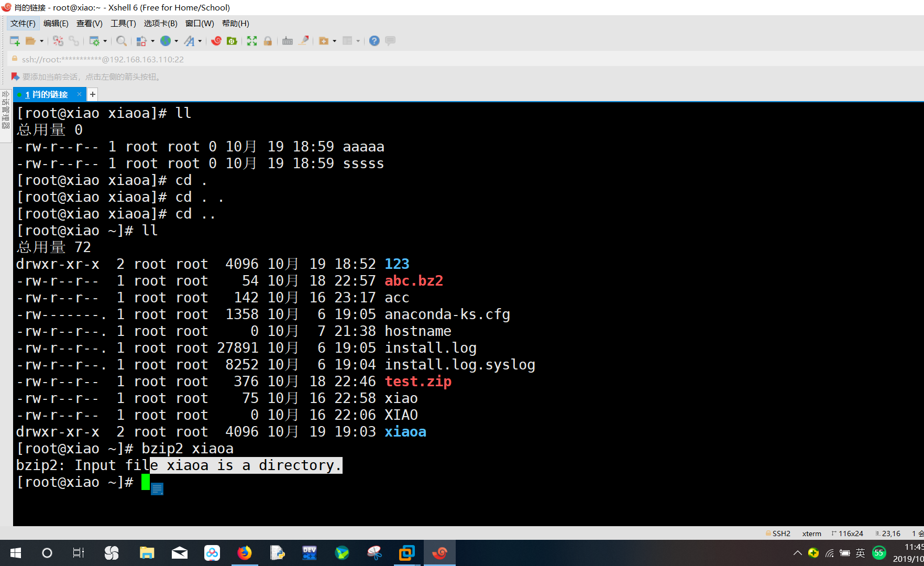The height and width of the screenshot is (566, 924).
Task: Open the 选项卡(B) menu
Action: coord(161,24)
